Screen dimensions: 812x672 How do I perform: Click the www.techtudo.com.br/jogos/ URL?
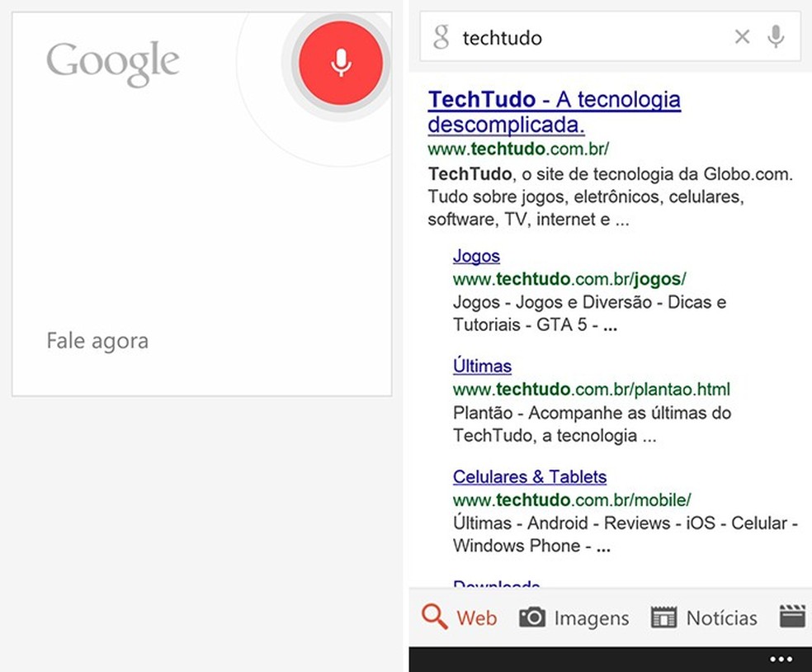click(569, 278)
